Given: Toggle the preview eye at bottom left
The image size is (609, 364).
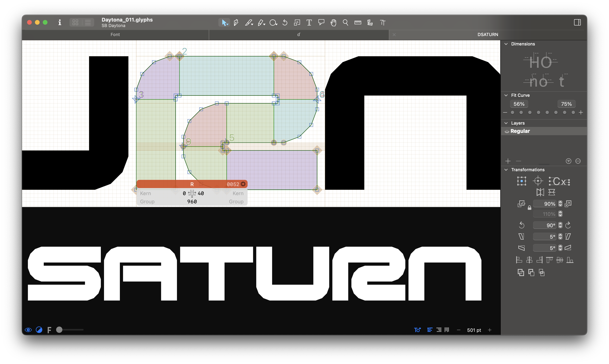Looking at the screenshot, I should coord(28,330).
